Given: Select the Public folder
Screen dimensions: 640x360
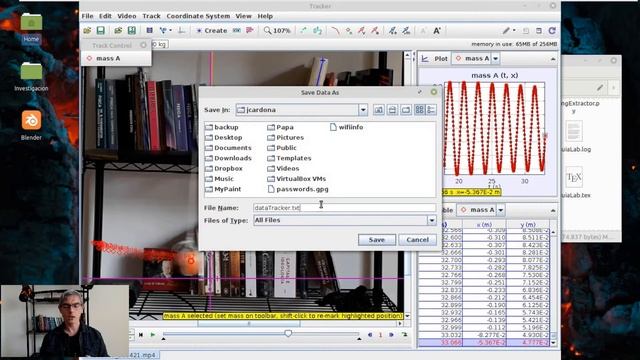Looking at the screenshot, I should pos(282,148).
